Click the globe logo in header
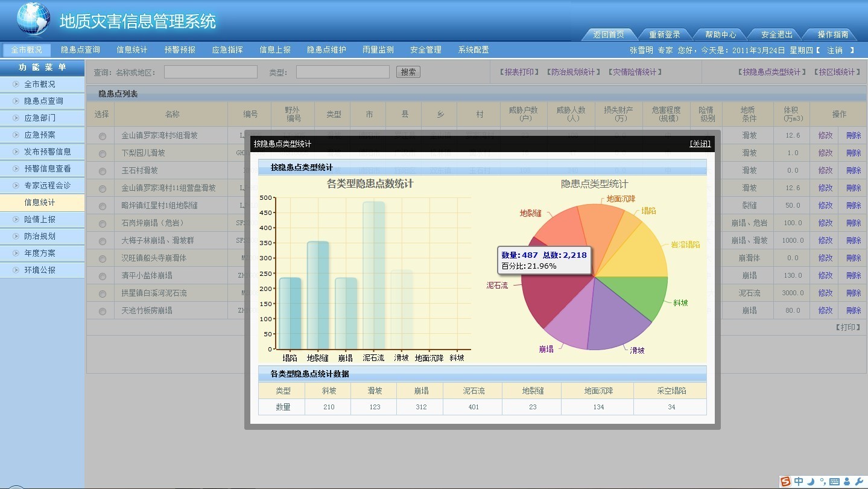 point(34,19)
